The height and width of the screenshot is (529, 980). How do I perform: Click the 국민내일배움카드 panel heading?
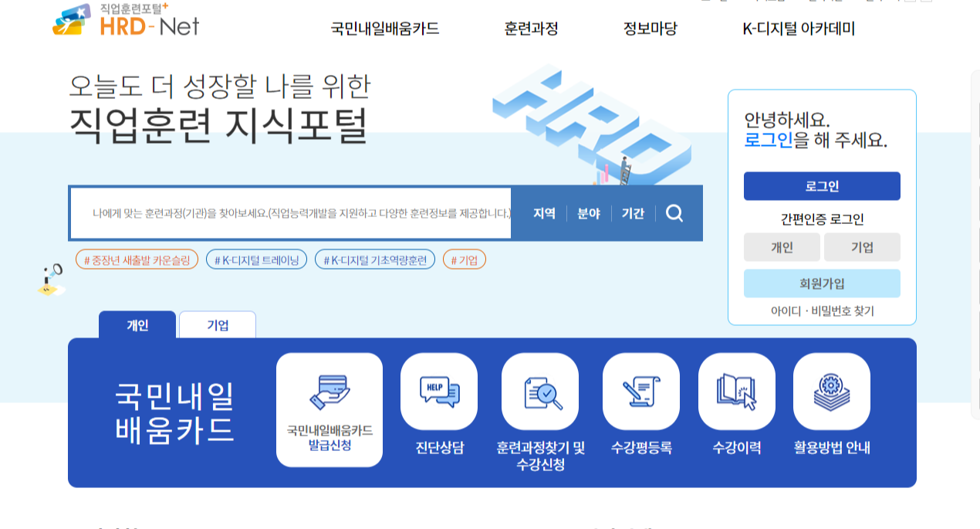174,412
